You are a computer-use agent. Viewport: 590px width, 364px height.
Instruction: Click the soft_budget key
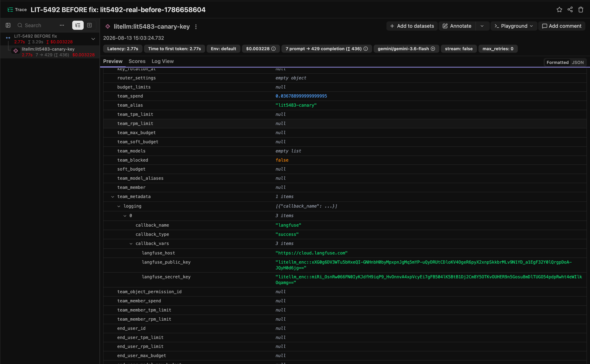[x=131, y=169]
